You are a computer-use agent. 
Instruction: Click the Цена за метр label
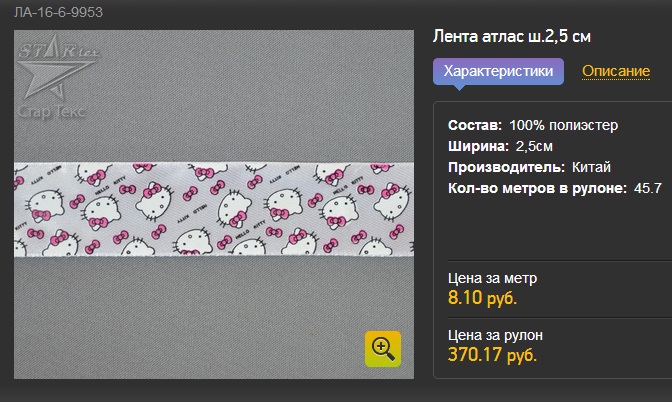(x=492, y=279)
